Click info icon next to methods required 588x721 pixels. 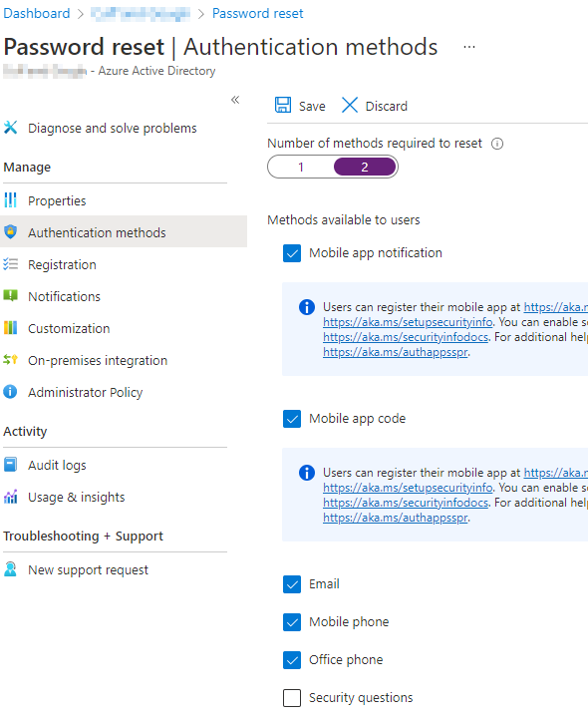(497, 144)
